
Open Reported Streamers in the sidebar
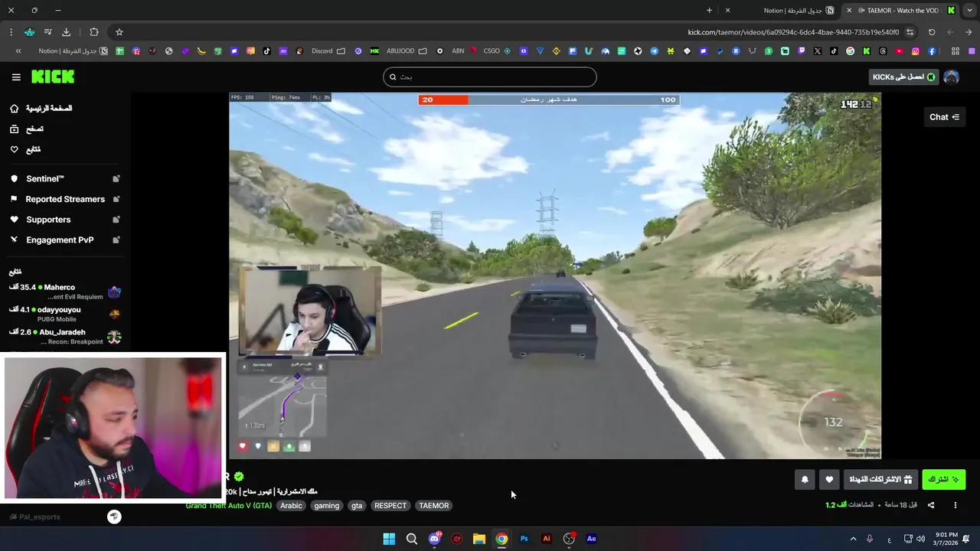coord(65,199)
